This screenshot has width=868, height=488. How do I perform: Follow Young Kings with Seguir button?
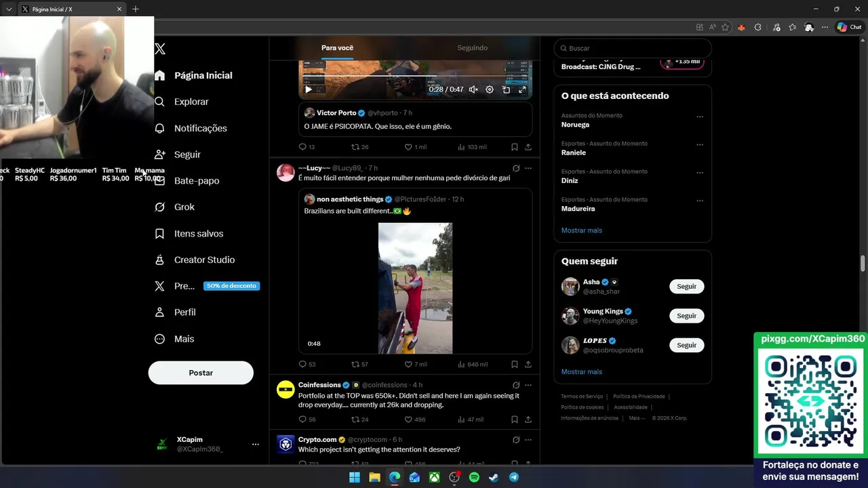(x=686, y=316)
